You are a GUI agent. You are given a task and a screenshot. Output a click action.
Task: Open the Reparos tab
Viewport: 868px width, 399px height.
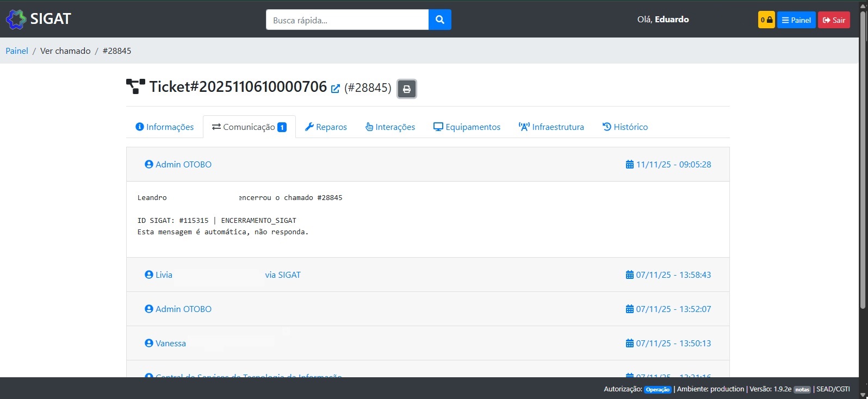pyautogui.click(x=326, y=127)
